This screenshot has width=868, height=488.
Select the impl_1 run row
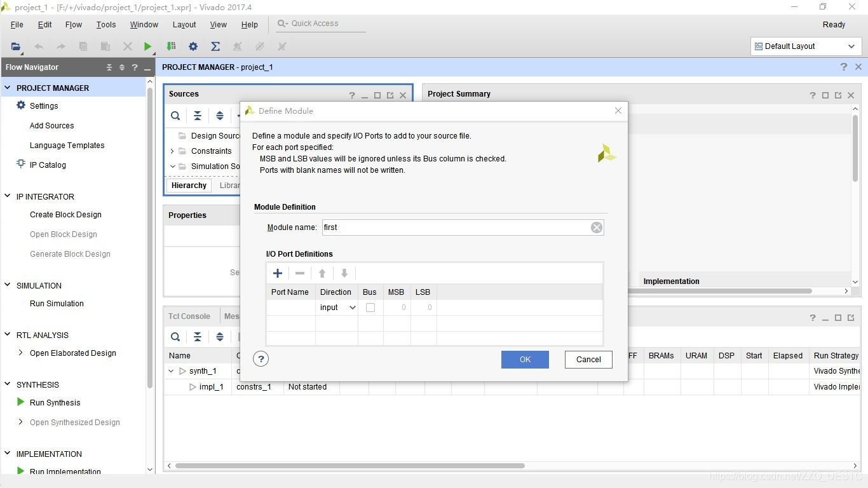(x=512, y=387)
